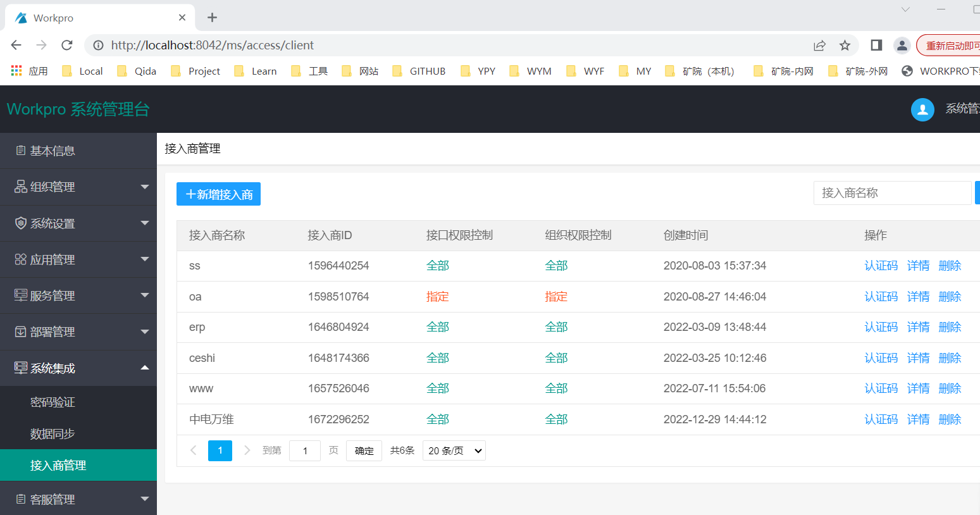Open Chrome apps grid shortcut
Viewport: 980px width, 515px height.
pyautogui.click(x=16, y=71)
